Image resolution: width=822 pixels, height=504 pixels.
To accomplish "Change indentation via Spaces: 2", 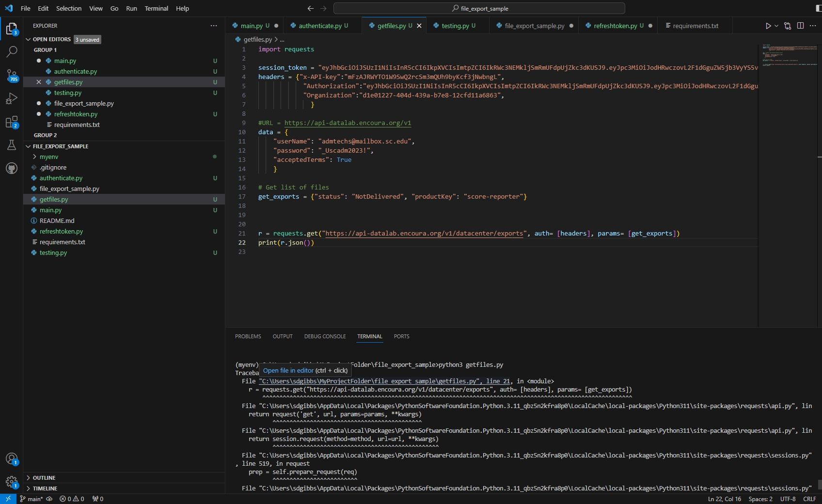I will click(x=760, y=499).
